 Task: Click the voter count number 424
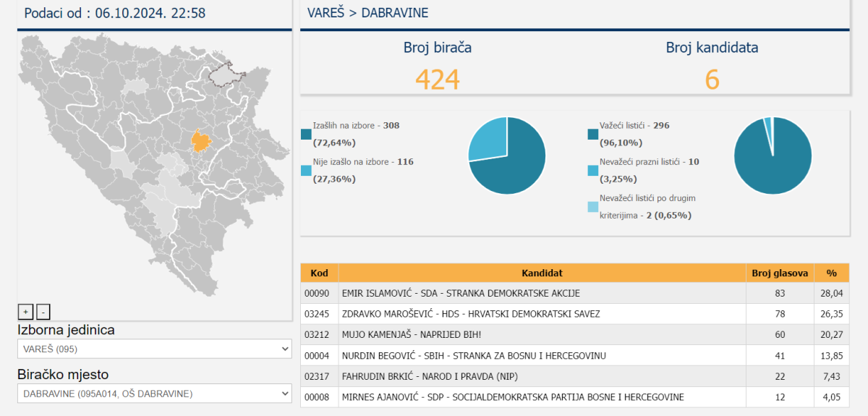coord(438,80)
